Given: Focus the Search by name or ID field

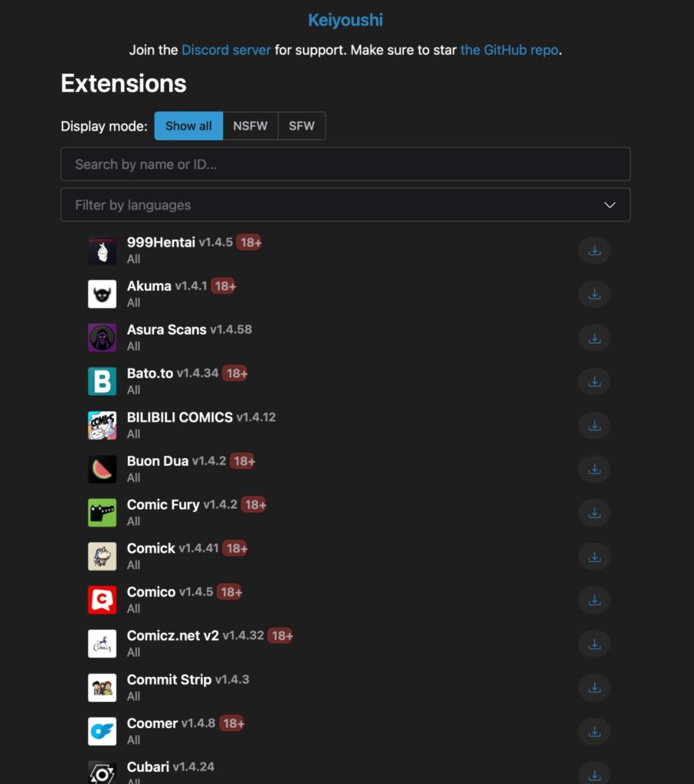Looking at the screenshot, I should coord(345,164).
